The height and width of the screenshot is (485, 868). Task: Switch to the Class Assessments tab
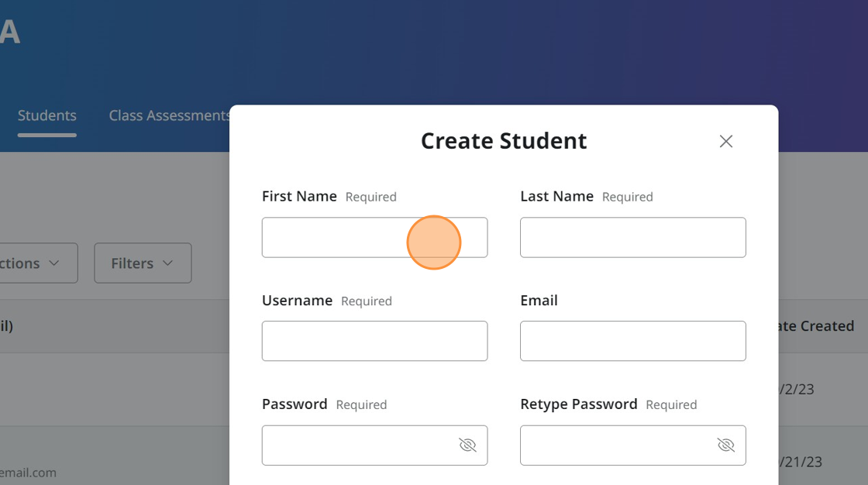(x=168, y=115)
